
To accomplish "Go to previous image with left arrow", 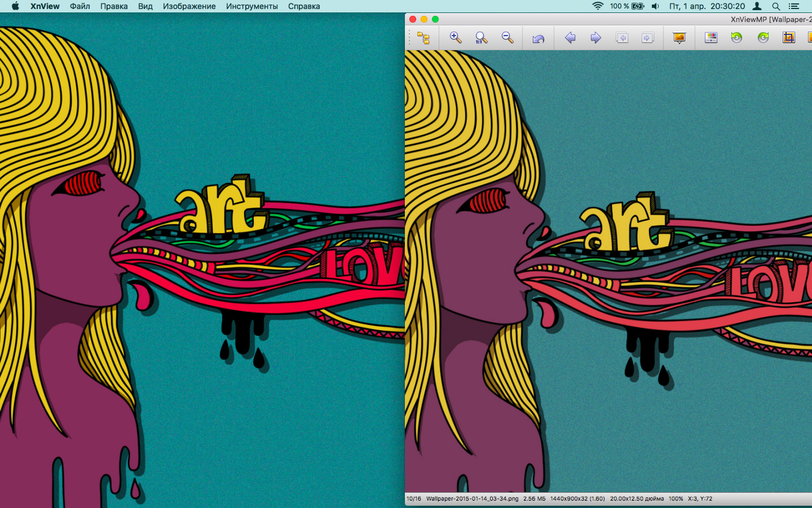I will [570, 38].
